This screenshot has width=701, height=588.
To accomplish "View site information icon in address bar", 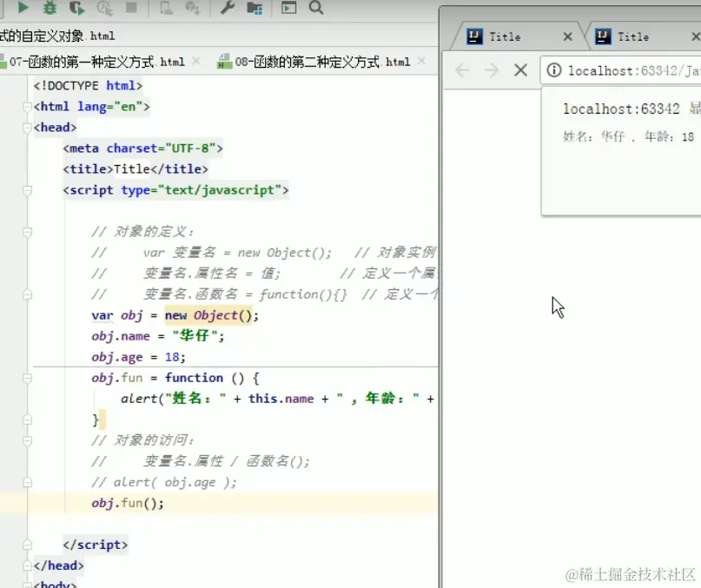I will pos(554,70).
